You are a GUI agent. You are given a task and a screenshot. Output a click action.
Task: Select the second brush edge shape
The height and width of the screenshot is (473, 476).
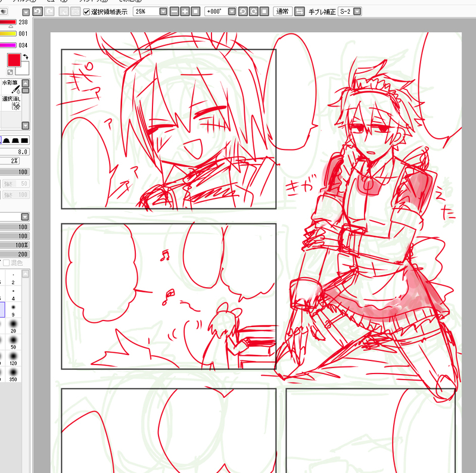click(7, 141)
